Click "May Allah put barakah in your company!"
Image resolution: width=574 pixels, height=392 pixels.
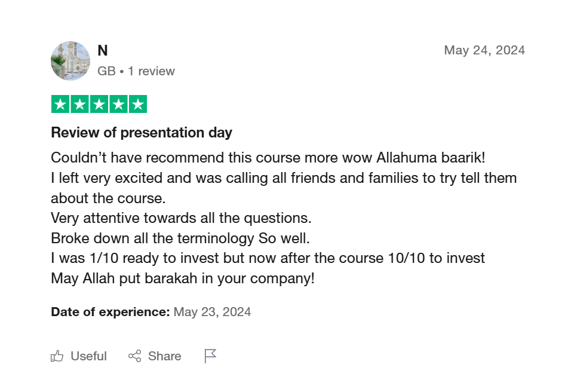click(183, 278)
